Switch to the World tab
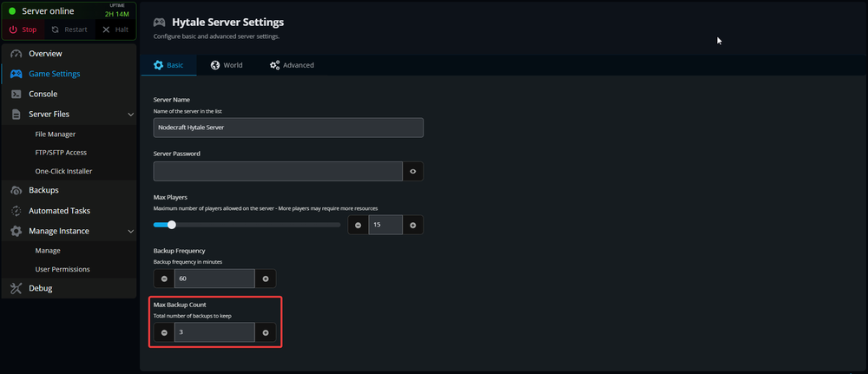This screenshot has width=868, height=374. [227, 65]
